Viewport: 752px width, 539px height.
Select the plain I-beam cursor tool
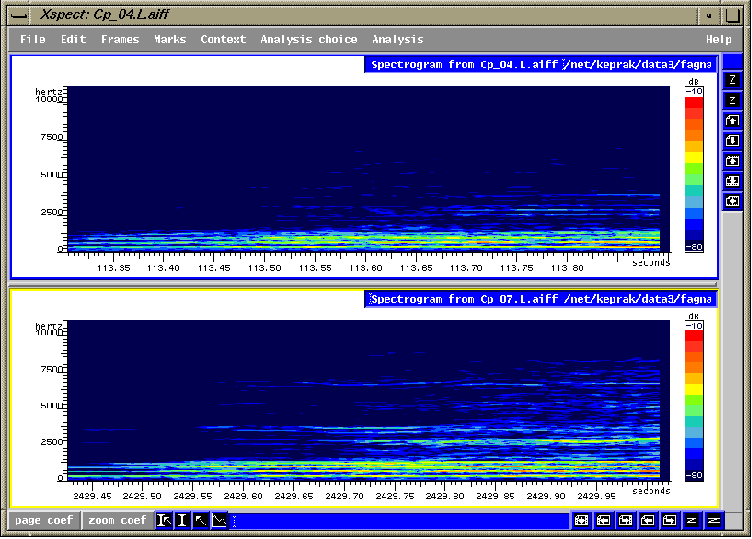pyautogui.click(x=182, y=520)
